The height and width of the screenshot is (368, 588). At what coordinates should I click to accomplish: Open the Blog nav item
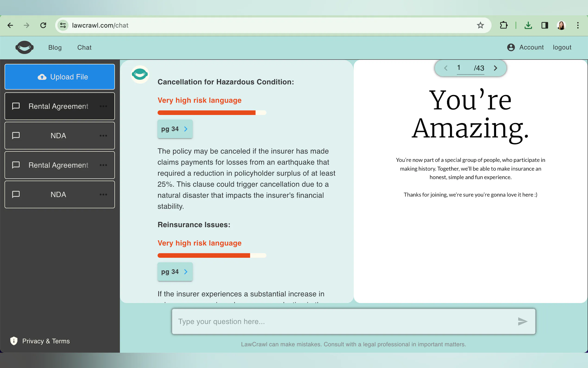pyautogui.click(x=55, y=48)
